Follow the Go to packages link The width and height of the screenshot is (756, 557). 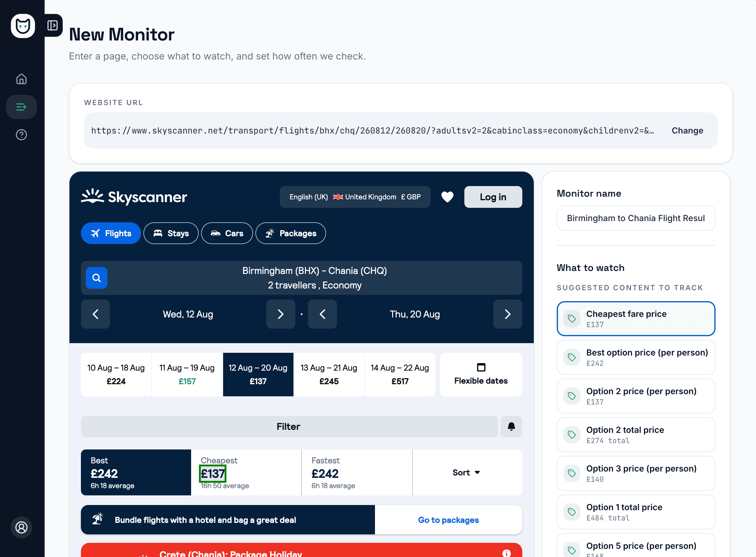point(448,520)
